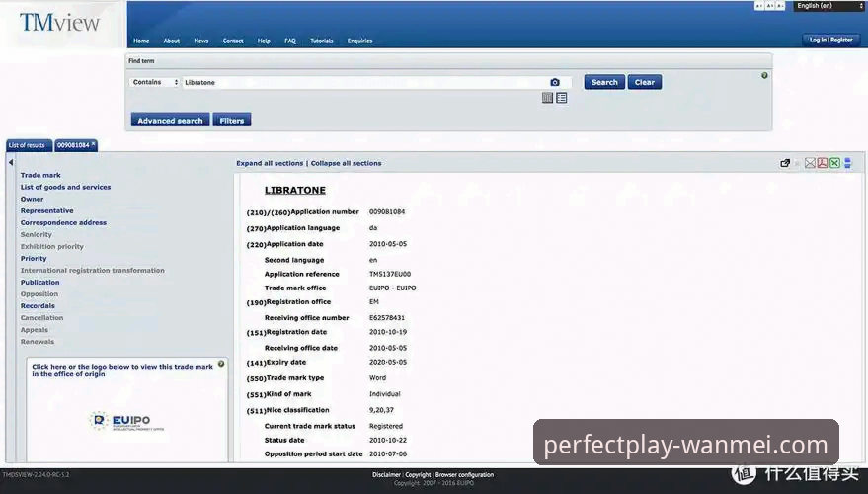This screenshot has height=494, width=868.
Task: Open the FAQ page
Action: click(290, 41)
